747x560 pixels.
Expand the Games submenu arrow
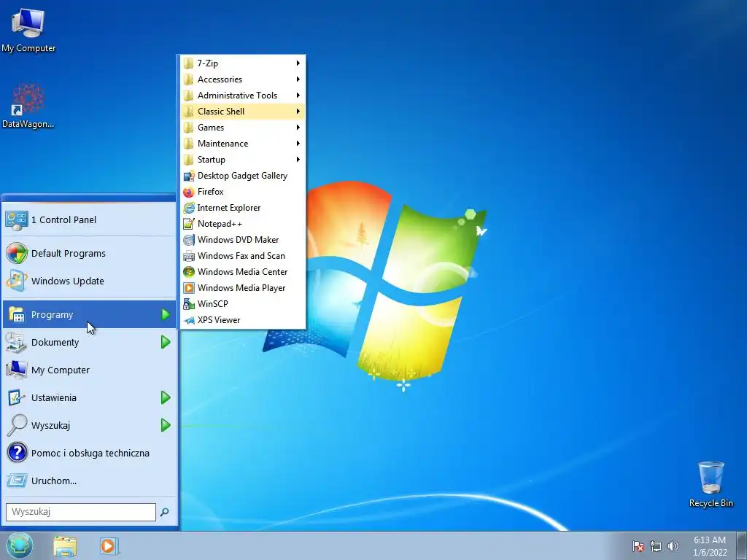click(x=298, y=127)
